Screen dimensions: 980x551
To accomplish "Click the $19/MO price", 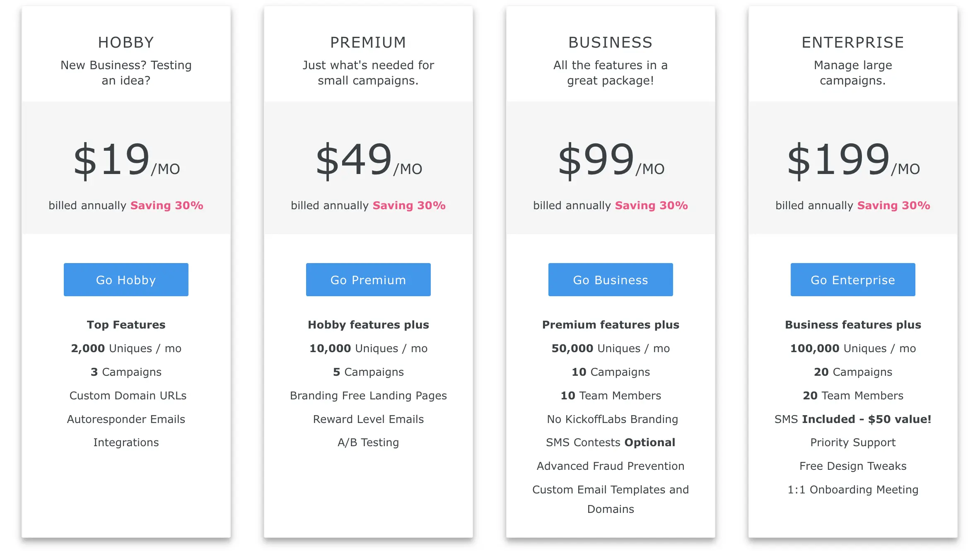I will [x=126, y=160].
